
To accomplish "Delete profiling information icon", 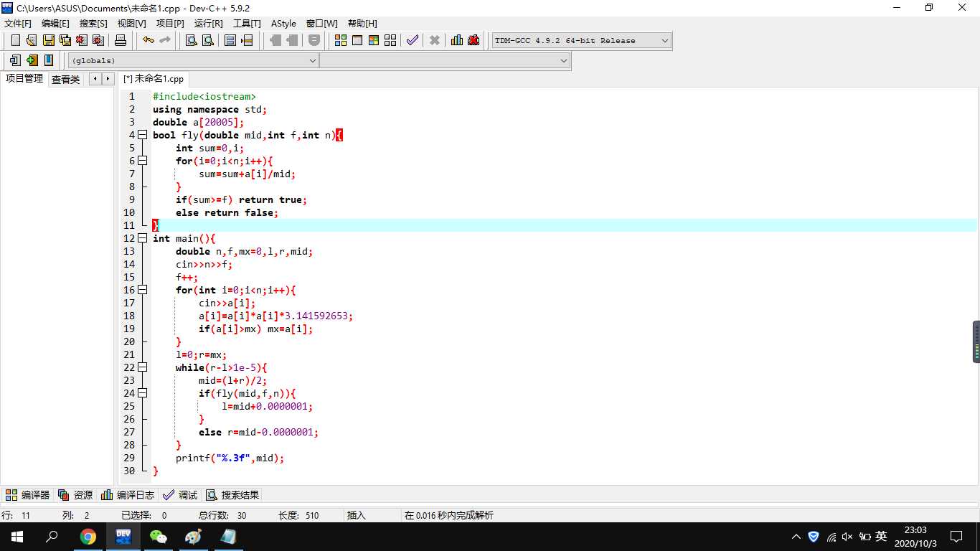I will 473,40.
